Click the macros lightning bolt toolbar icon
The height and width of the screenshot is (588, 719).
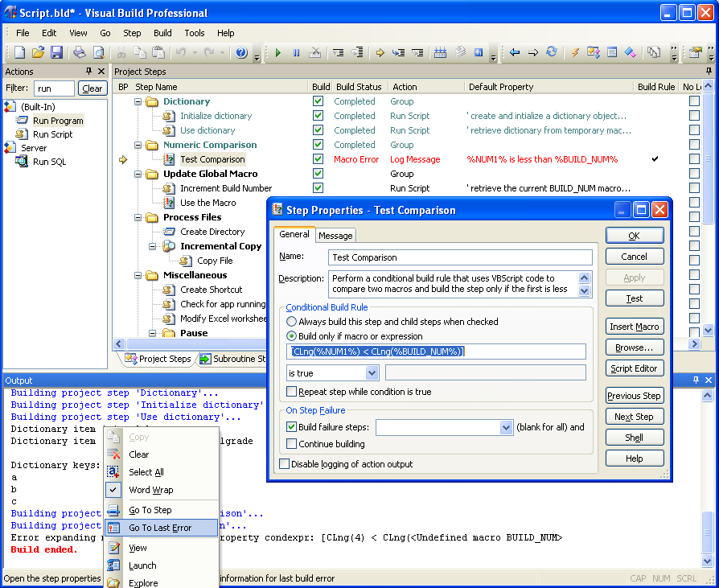tap(577, 53)
